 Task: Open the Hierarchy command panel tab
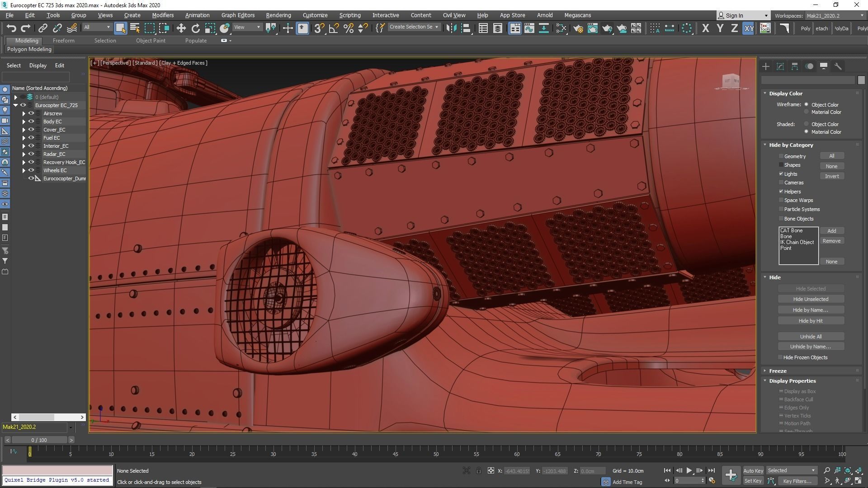tap(795, 66)
